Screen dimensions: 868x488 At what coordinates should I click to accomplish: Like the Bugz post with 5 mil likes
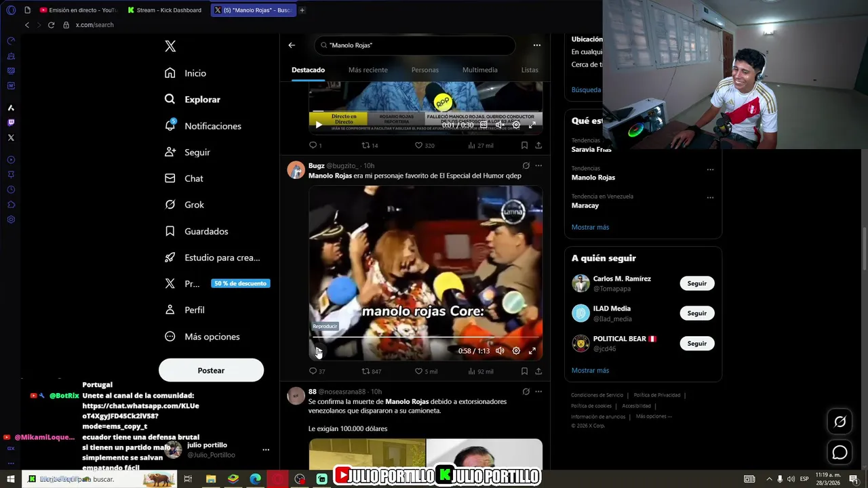point(426,371)
